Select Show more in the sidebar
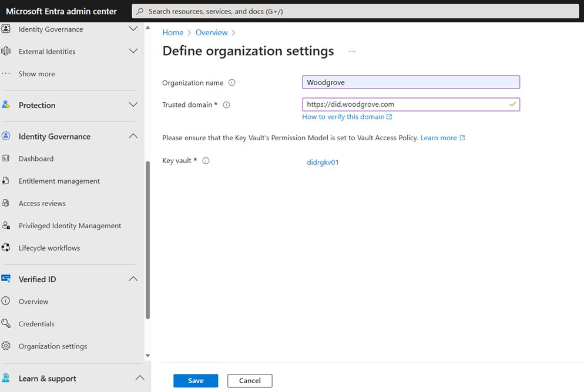Viewport: 584px width, 392px height. tap(36, 74)
